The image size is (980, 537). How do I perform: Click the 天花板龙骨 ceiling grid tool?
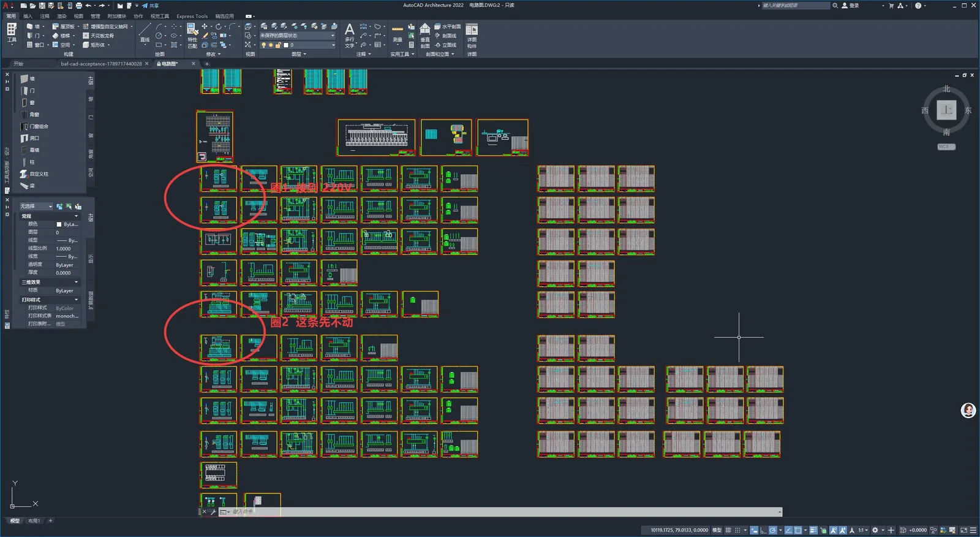pos(99,36)
